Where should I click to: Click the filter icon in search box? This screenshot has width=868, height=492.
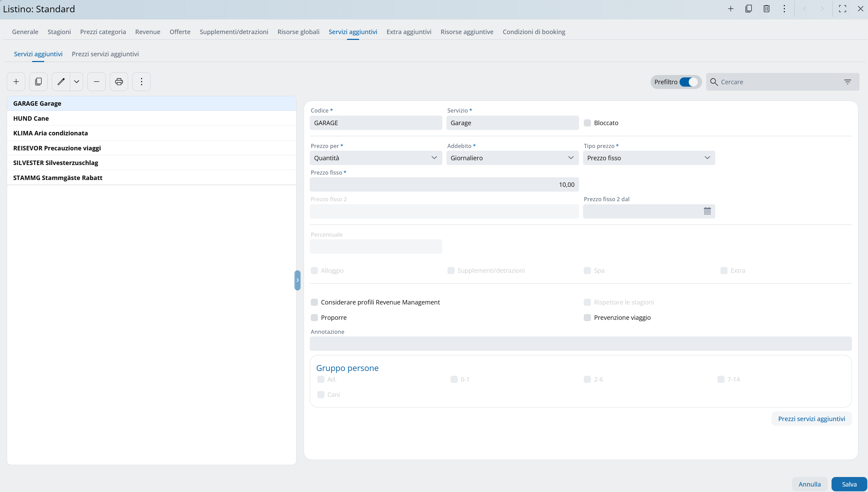pyautogui.click(x=848, y=82)
